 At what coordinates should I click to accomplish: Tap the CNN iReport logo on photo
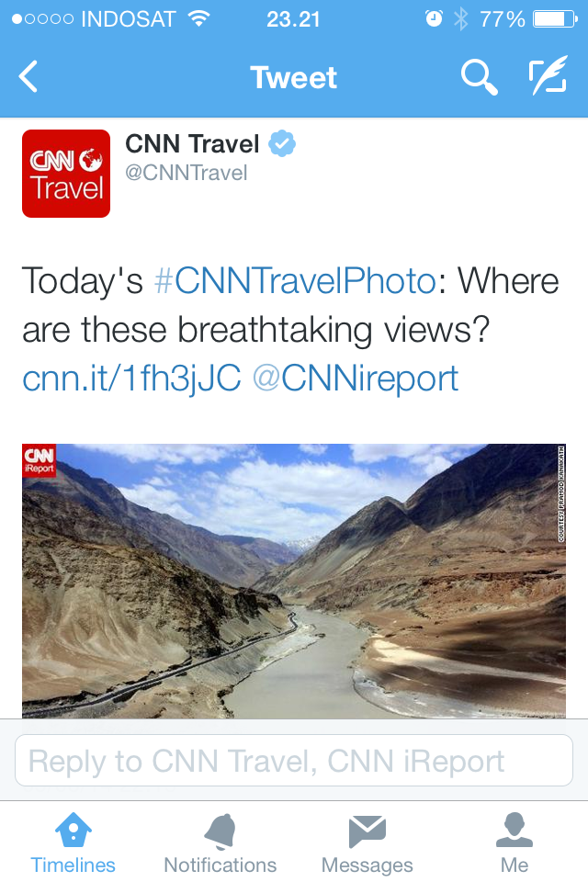(40, 460)
